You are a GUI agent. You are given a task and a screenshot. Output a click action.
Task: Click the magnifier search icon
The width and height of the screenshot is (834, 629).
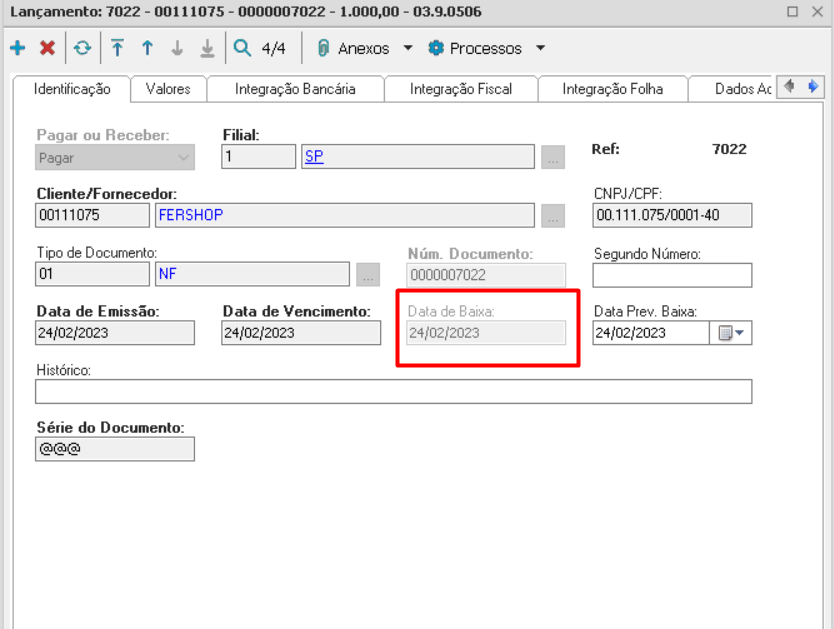pyautogui.click(x=243, y=48)
